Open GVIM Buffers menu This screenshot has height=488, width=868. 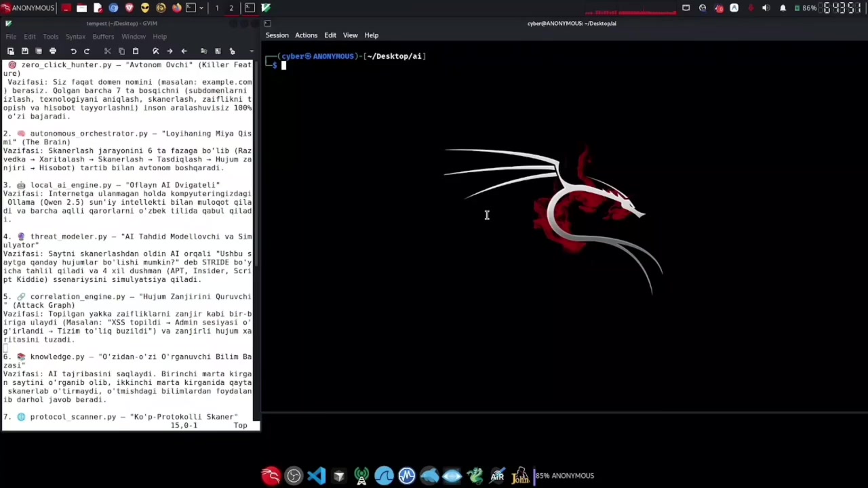click(x=103, y=37)
